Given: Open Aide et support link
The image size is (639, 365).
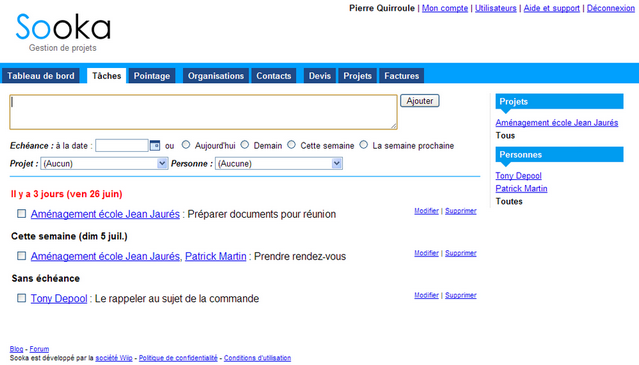Looking at the screenshot, I should pyautogui.click(x=551, y=8).
